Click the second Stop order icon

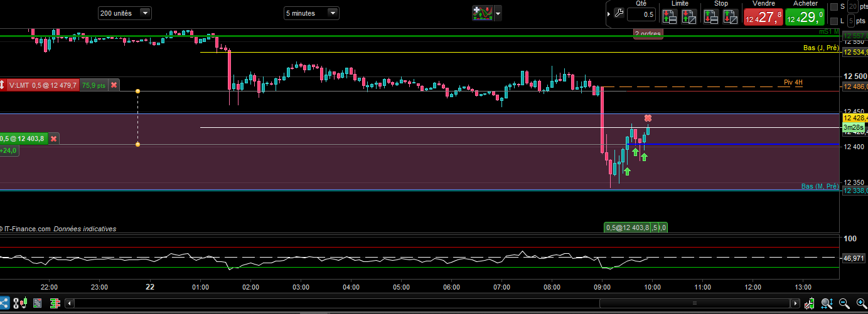(x=731, y=17)
